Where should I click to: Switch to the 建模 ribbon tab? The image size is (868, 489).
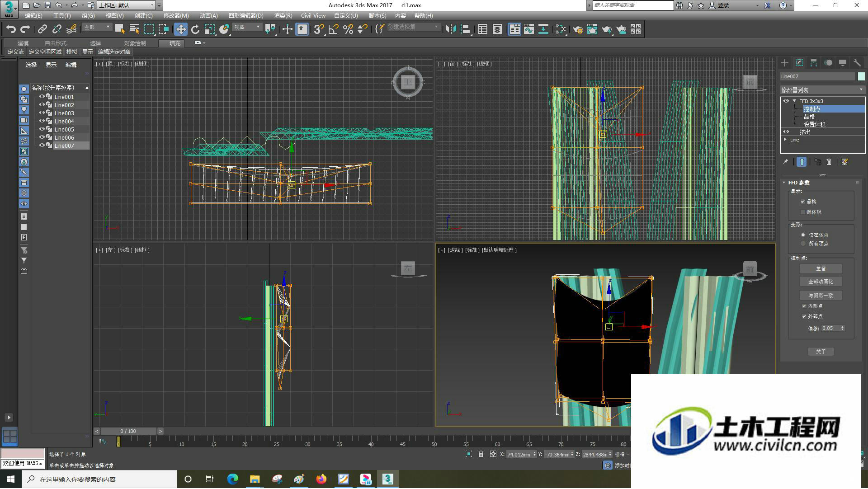[x=23, y=43]
